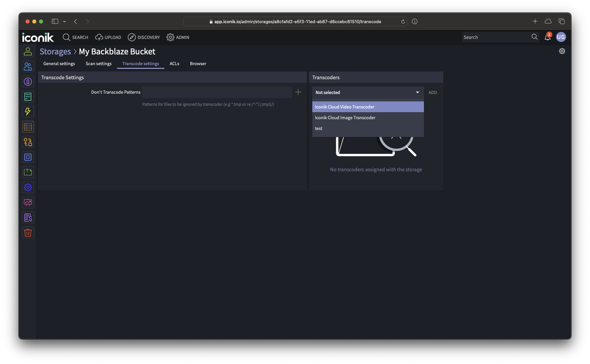Click the page info icon beside address bar

tap(415, 21)
